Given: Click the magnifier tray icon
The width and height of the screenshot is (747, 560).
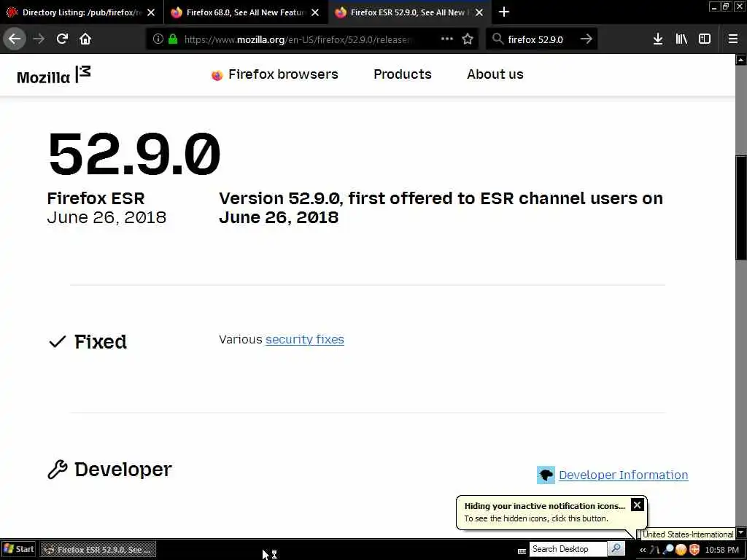Looking at the screenshot, I should [x=668, y=550].
